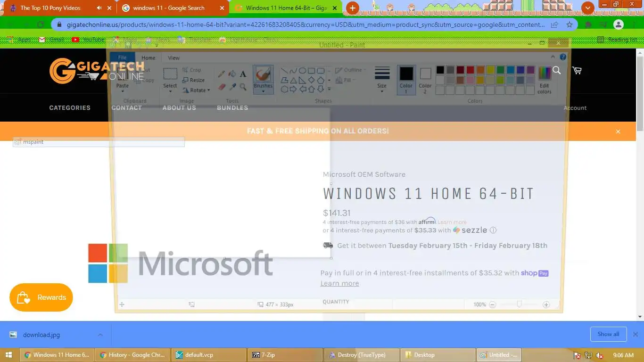644x362 pixels.
Task: Open the shape Fill dropdown
Action: (346, 80)
